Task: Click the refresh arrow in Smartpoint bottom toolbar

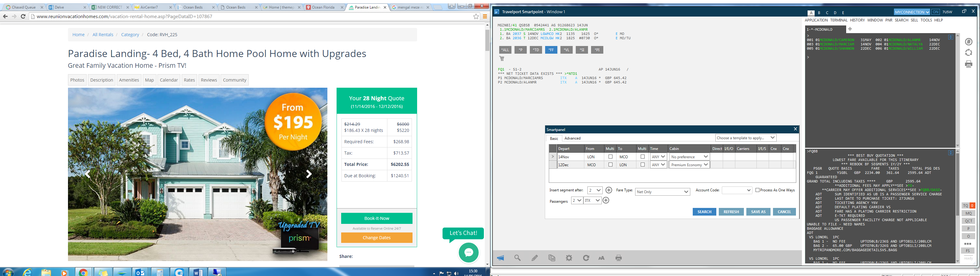Action: (586, 258)
